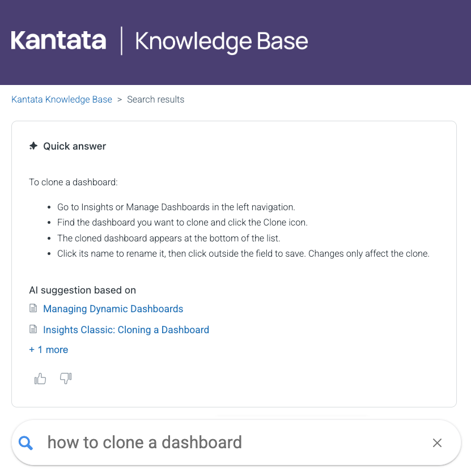Toggle negative feedback on the Quick answer
Image resolution: width=471 pixels, height=476 pixels.
coord(65,378)
